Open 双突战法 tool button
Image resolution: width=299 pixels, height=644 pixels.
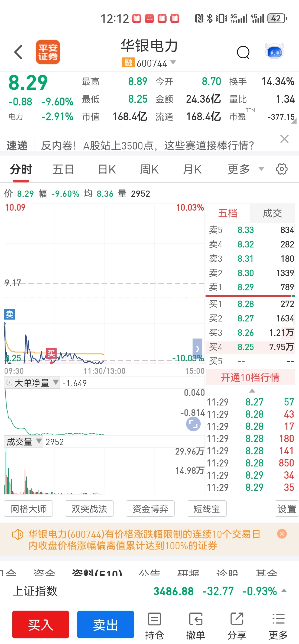pyautogui.click(x=89, y=508)
